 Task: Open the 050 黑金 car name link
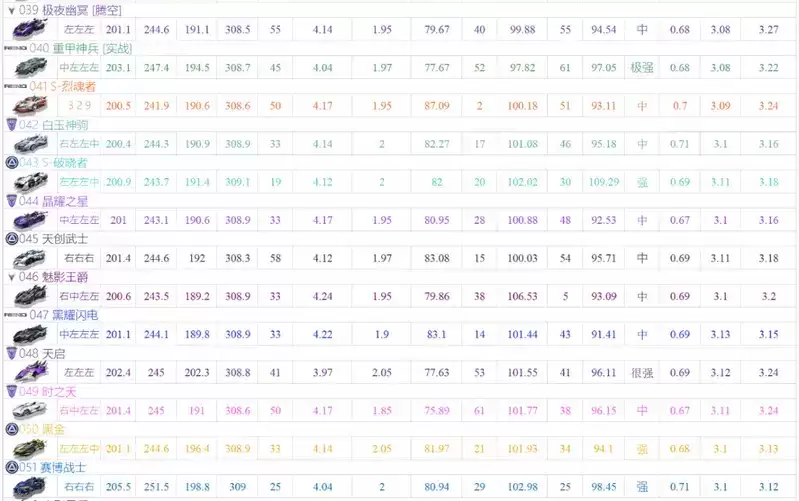(54, 429)
